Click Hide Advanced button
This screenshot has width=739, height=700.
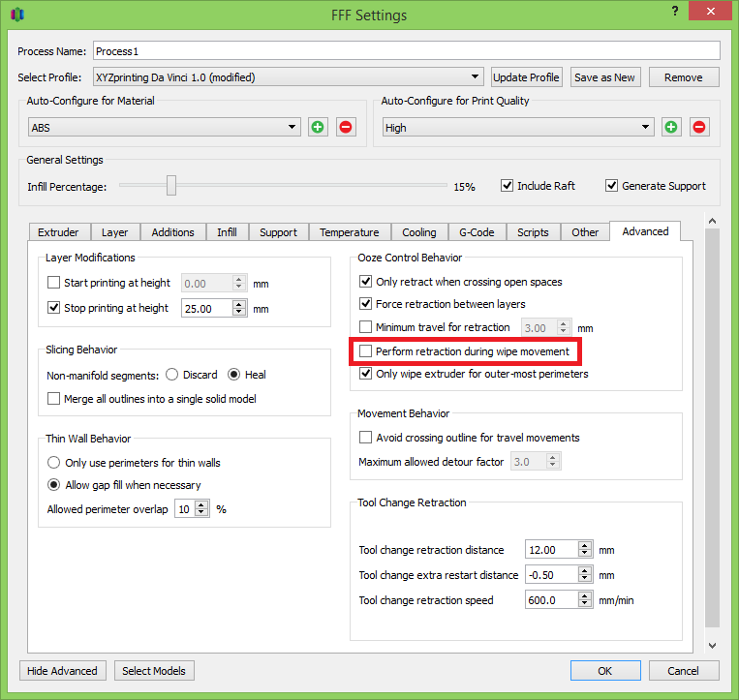click(x=63, y=671)
